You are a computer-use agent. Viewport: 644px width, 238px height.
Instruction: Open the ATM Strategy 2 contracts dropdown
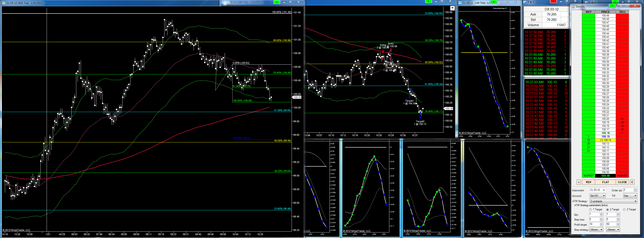tap(613, 201)
